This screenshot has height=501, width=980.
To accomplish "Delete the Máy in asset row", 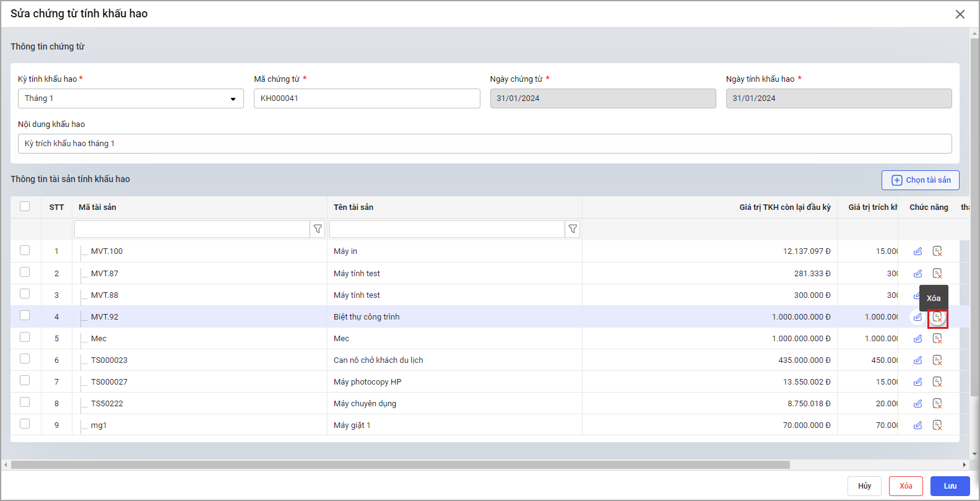I will 937,251.
